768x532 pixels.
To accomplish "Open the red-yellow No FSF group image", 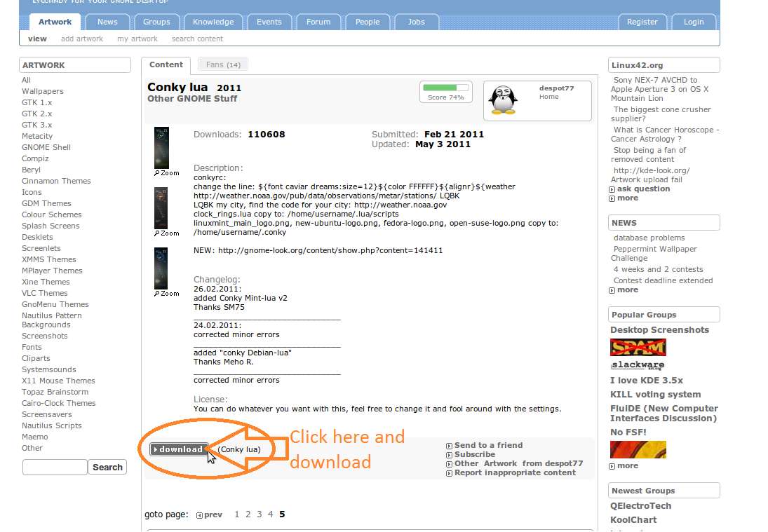I will pyautogui.click(x=638, y=449).
